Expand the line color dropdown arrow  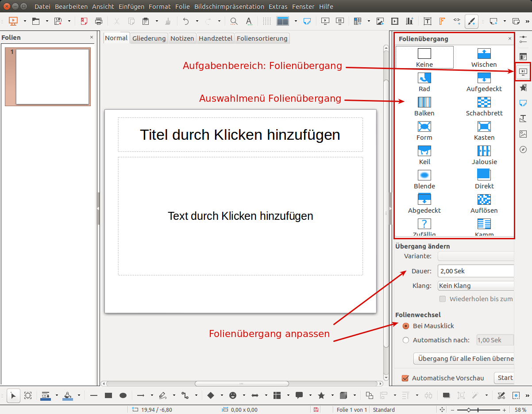(x=57, y=395)
